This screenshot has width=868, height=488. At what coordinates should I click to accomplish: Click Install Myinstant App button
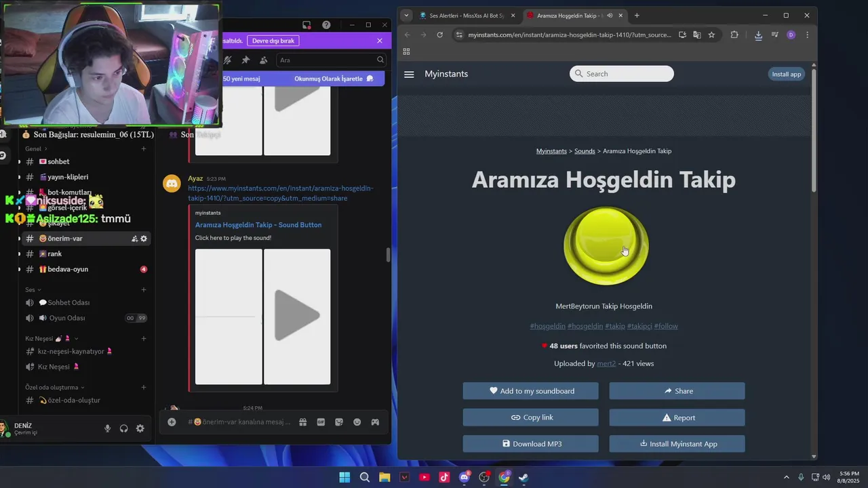[677, 444]
